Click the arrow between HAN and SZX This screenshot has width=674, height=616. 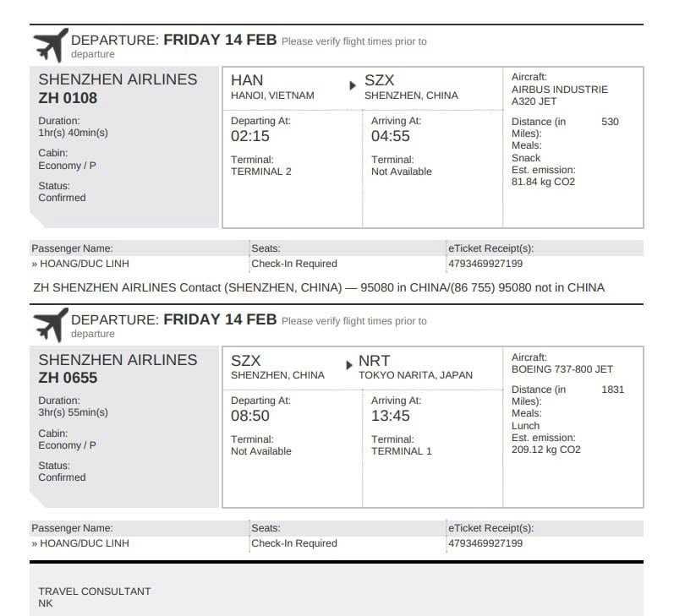coord(353,84)
